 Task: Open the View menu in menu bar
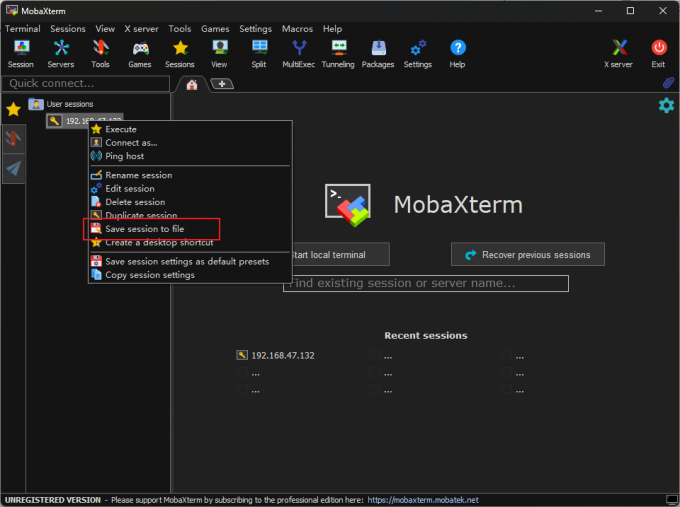(x=105, y=29)
